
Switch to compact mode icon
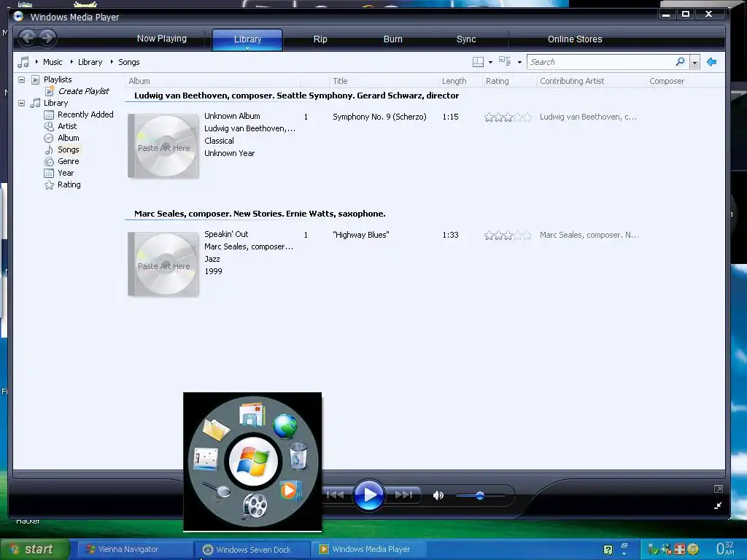[x=718, y=506]
